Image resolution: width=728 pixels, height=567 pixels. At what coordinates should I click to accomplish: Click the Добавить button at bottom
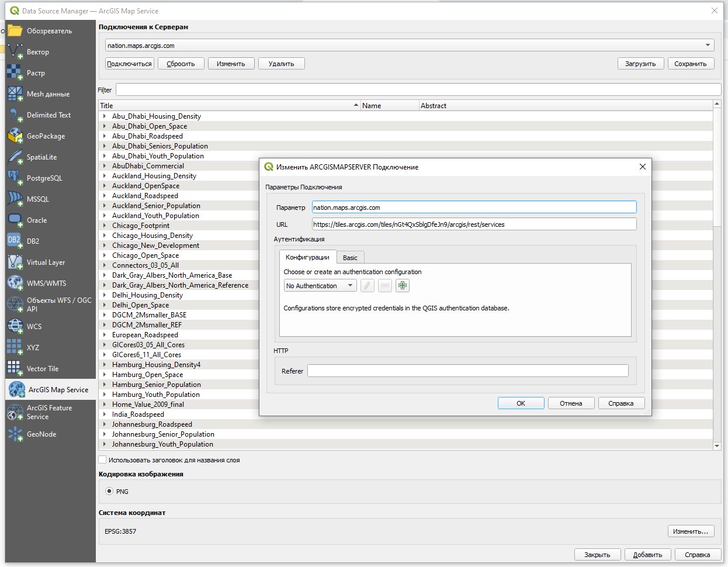click(647, 555)
